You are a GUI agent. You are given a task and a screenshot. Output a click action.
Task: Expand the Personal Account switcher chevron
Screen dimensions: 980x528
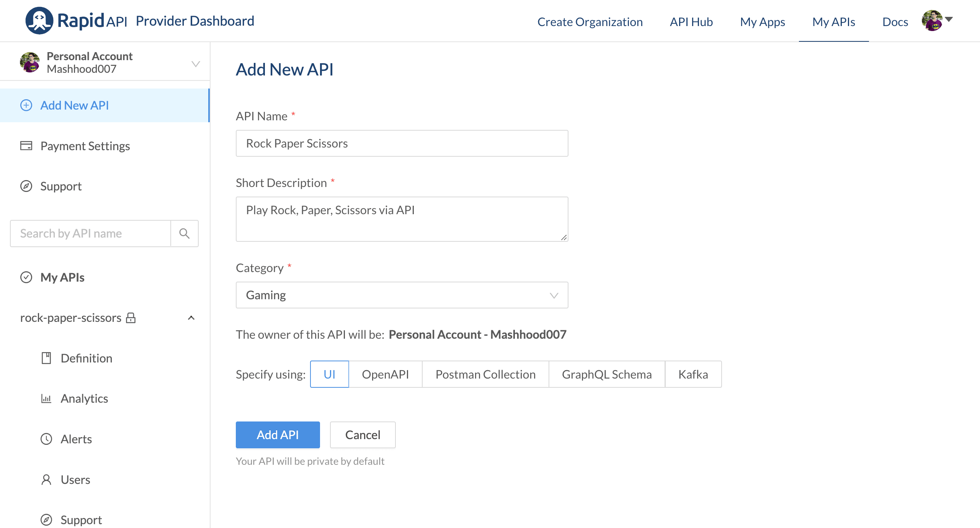[196, 64]
